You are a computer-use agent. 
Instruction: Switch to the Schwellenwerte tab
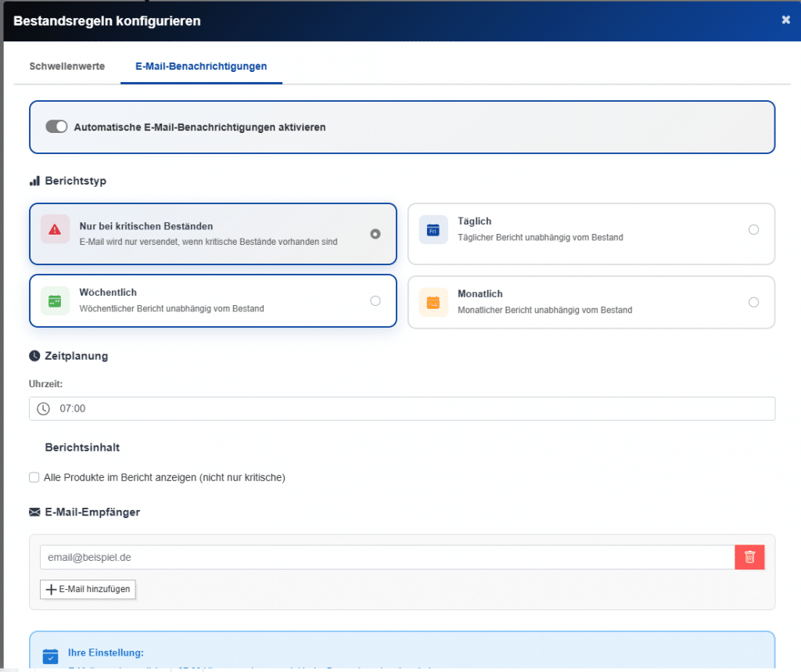click(x=66, y=66)
